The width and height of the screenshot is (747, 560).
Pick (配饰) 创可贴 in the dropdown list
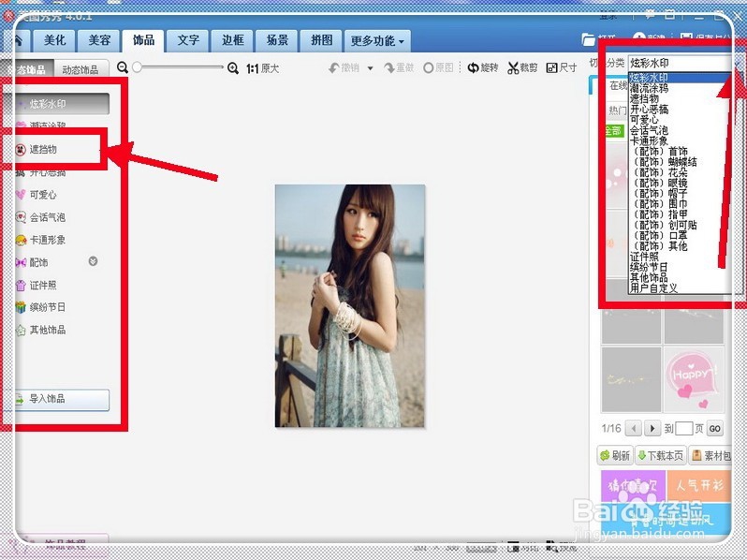pyautogui.click(x=664, y=225)
